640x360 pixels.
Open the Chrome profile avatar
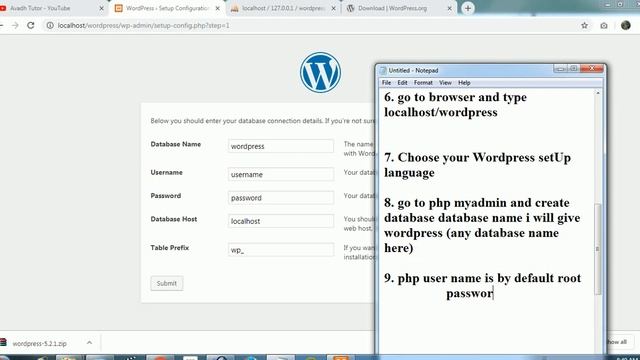pos(626,25)
